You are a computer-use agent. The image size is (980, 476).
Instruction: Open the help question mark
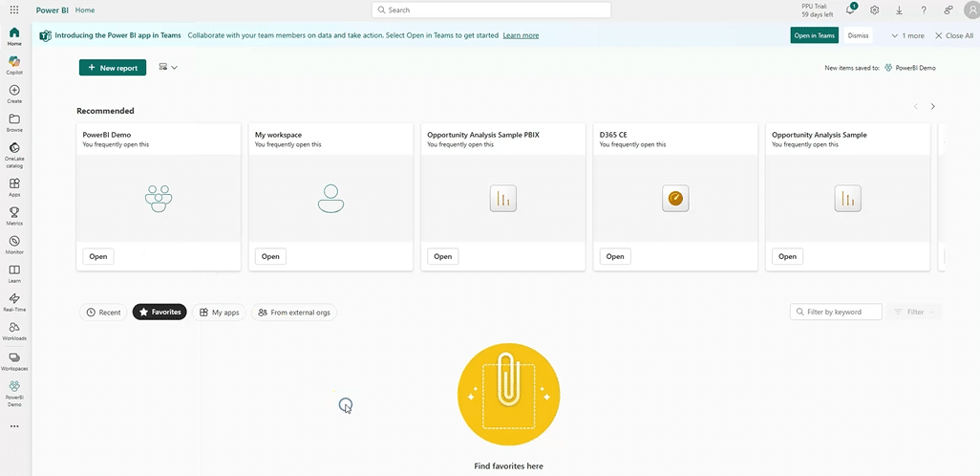924,10
